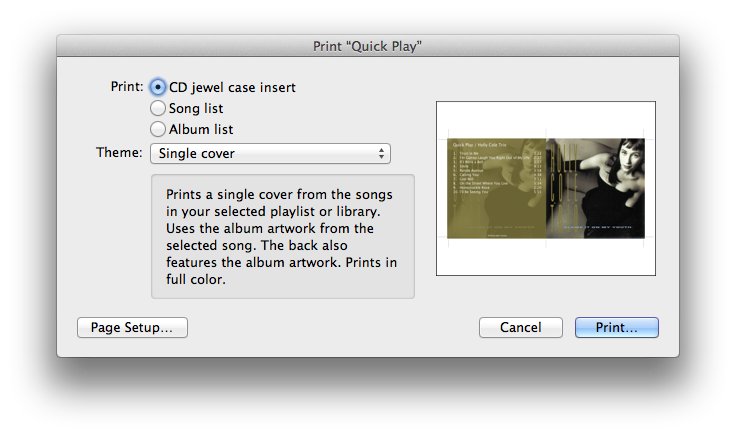
Task: Choose the Song list print option
Action: (158, 108)
